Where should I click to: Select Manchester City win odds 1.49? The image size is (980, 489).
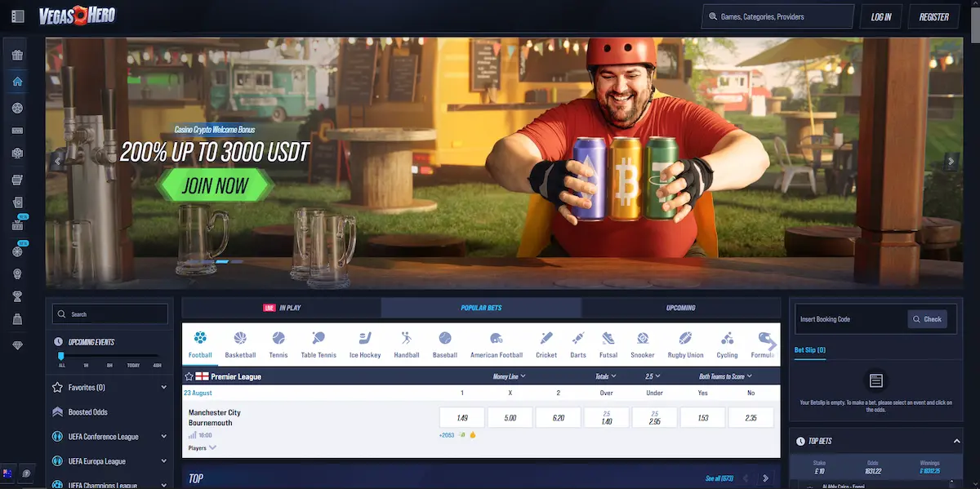click(462, 417)
